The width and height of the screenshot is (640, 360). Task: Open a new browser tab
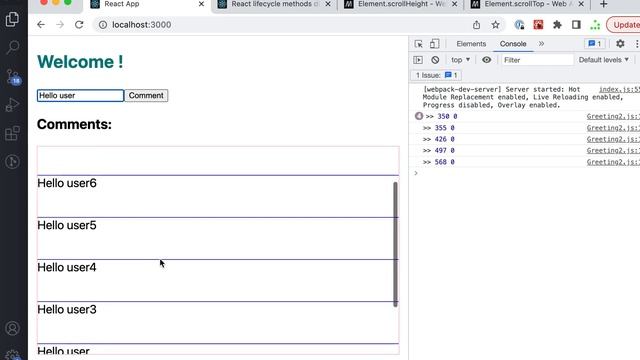604,4
